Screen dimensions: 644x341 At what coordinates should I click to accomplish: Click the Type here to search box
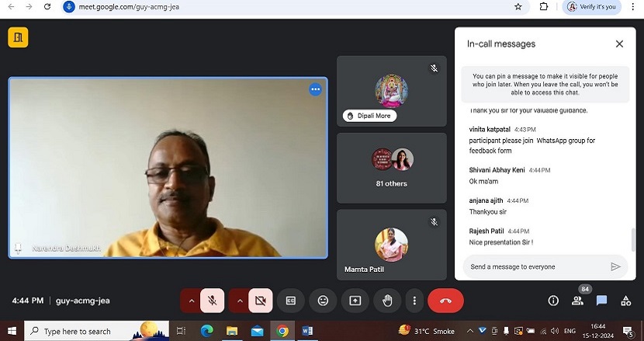pos(96,331)
